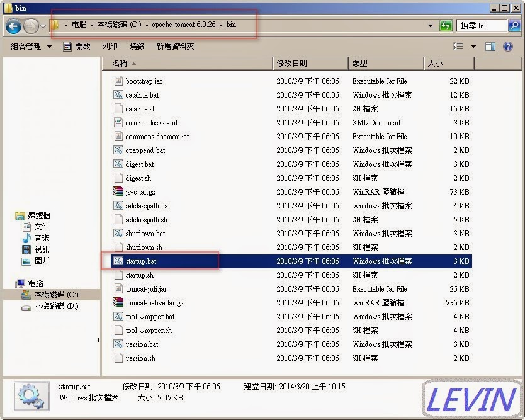The image size is (525, 420).
Task: Select the startup.bat file icon
Action: tap(118, 261)
